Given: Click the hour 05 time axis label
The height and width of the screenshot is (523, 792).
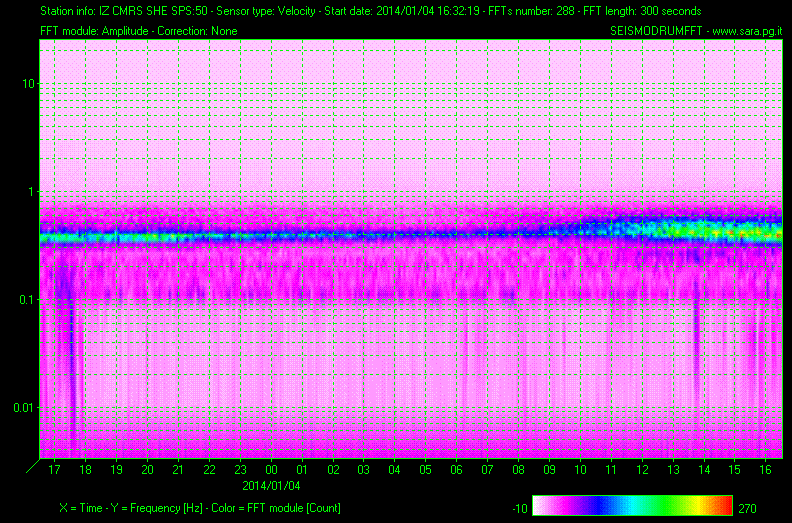Looking at the screenshot, I should tap(425, 469).
